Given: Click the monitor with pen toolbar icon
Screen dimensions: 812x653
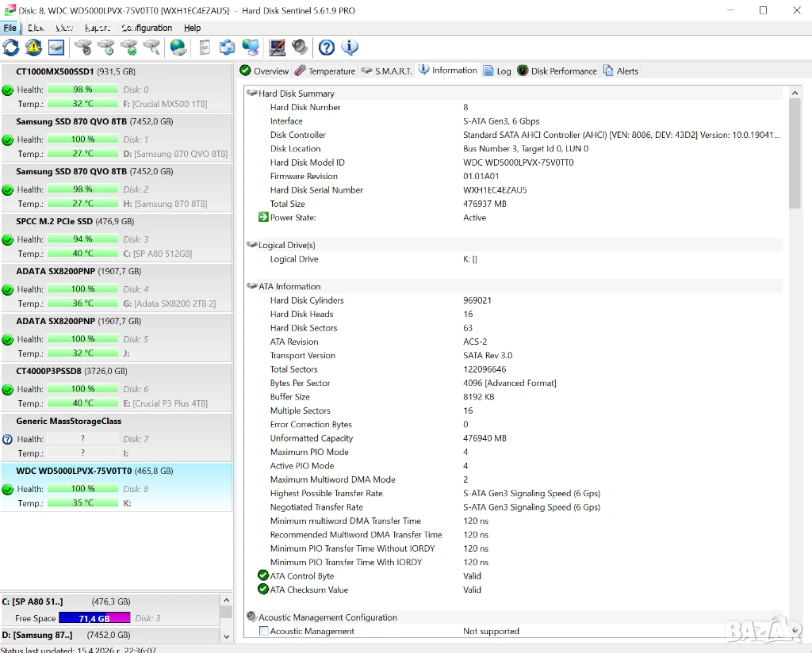Looking at the screenshot, I should [x=277, y=48].
